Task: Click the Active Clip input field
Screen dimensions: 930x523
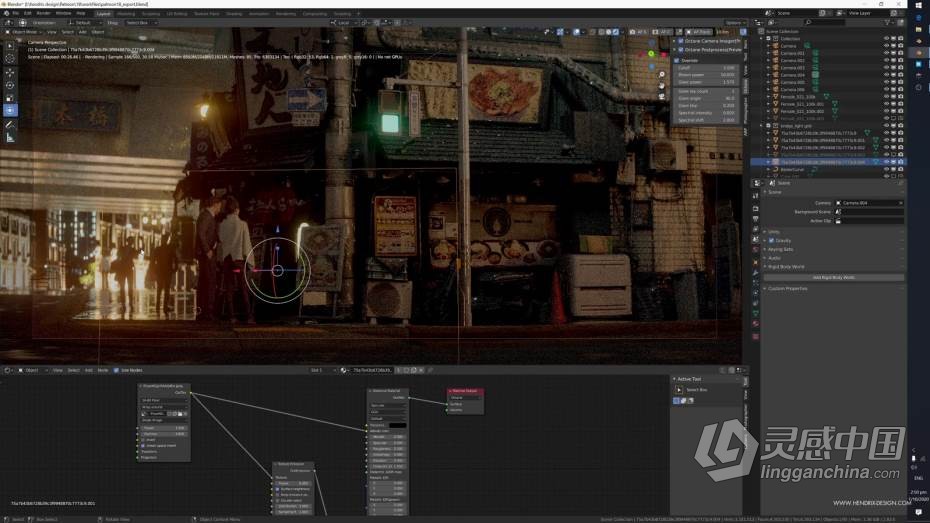Action: (870, 221)
